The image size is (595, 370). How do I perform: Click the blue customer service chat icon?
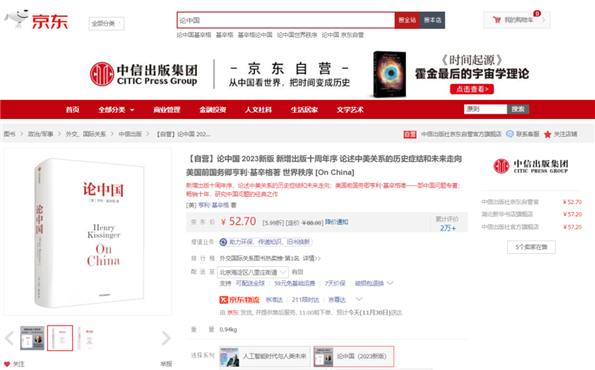tap(510, 134)
